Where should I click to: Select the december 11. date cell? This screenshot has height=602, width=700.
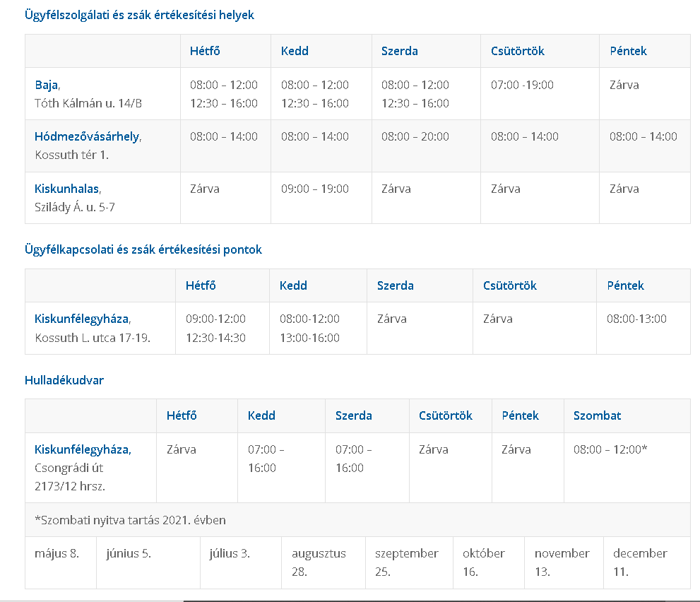point(640,562)
